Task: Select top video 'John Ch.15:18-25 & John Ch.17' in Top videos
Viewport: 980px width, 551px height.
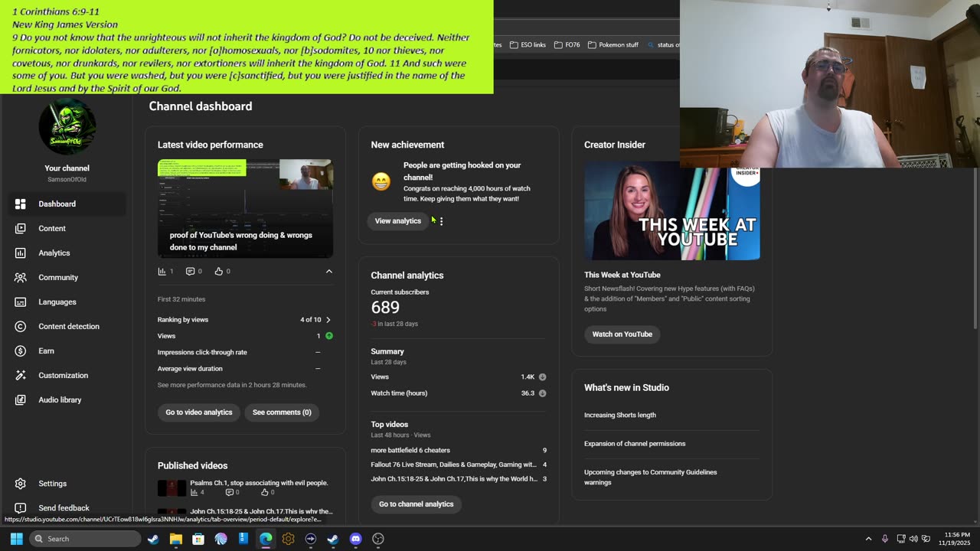Action: (453, 479)
